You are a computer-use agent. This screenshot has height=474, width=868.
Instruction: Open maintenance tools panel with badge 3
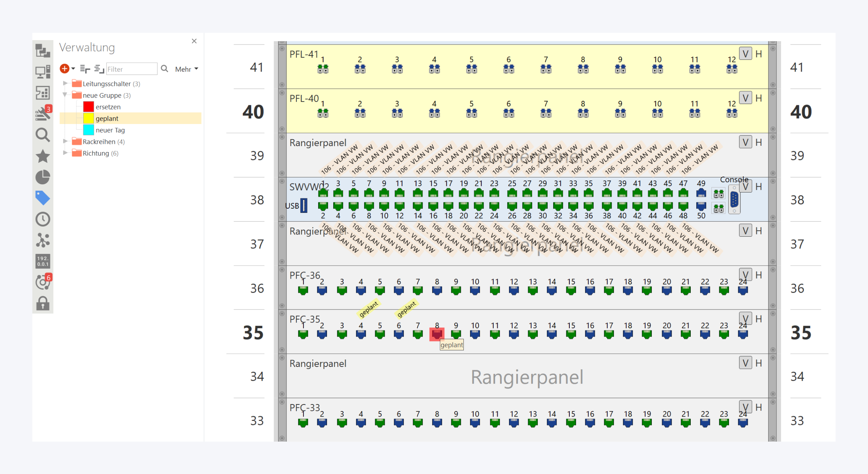(43, 114)
